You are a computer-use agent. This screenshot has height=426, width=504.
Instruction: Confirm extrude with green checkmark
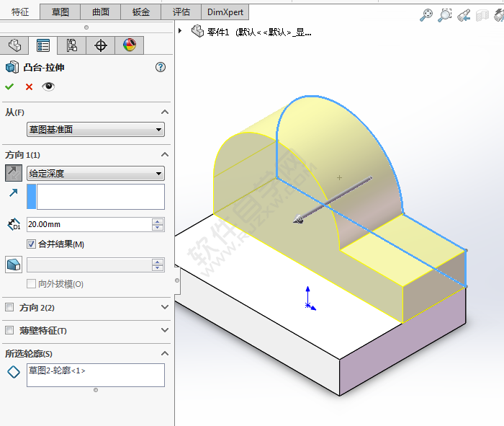tap(9, 86)
